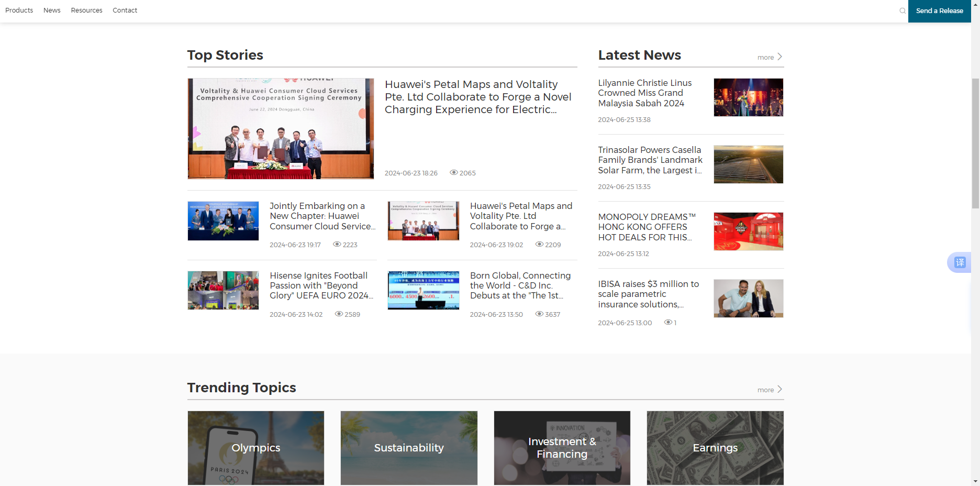Click the Jointly Embarking story thumbnail
This screenshot has height=486, width=980.
pyautogui.click(x=223, y=221)
